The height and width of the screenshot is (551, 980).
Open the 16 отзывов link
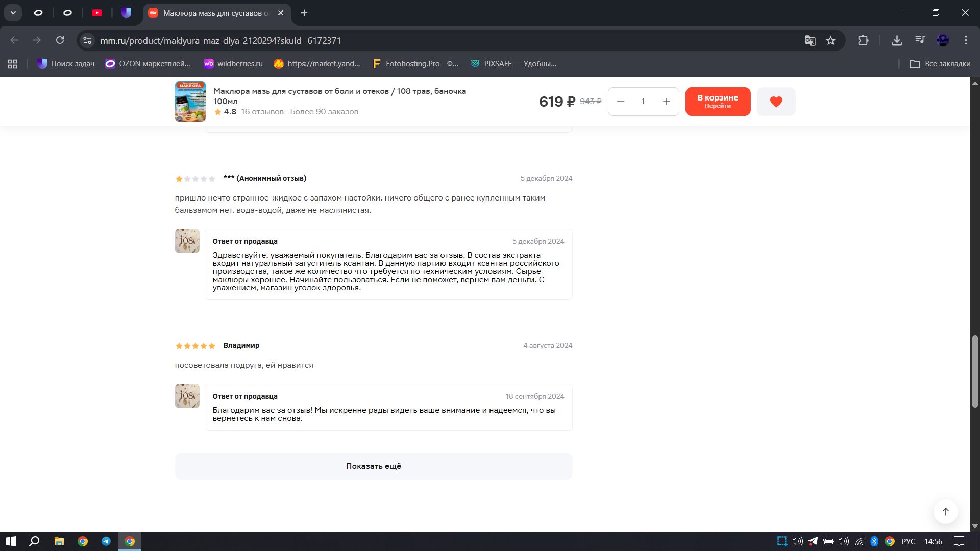point(262,112)
